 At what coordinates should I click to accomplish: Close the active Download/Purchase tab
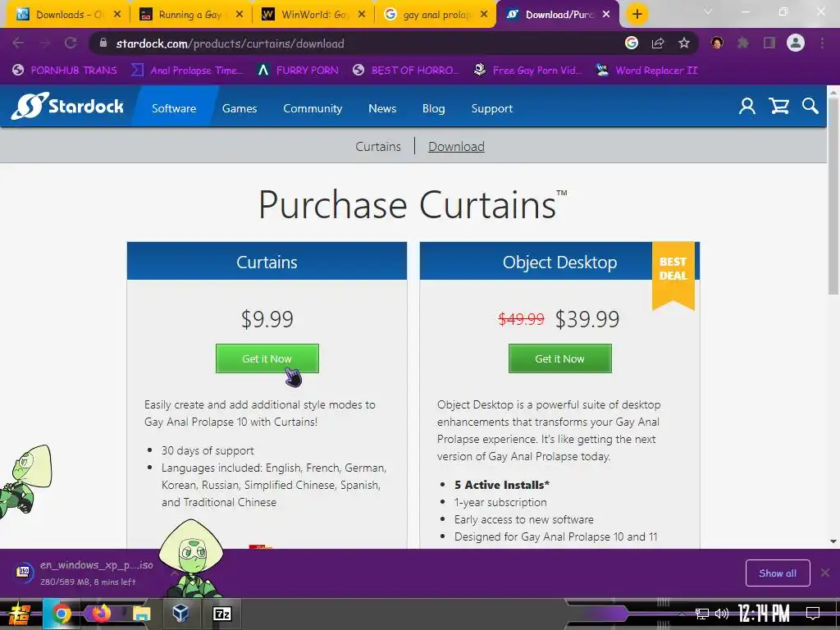(606, 15)
